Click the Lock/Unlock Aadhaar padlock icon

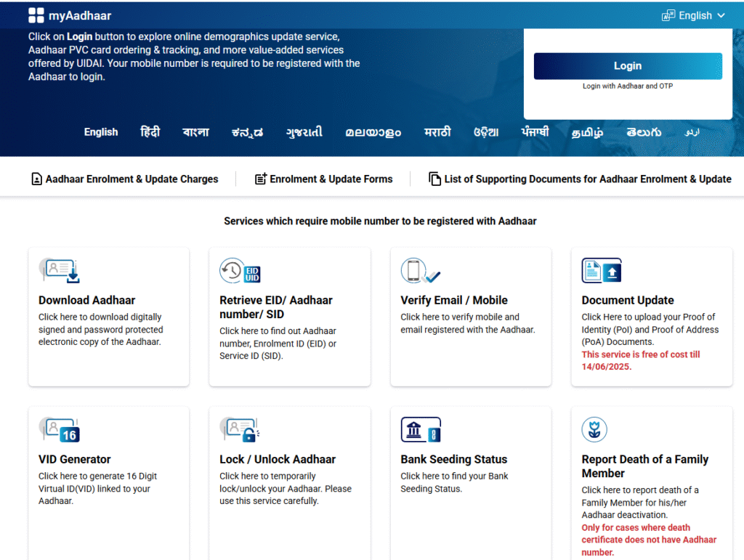pos(240,429)
